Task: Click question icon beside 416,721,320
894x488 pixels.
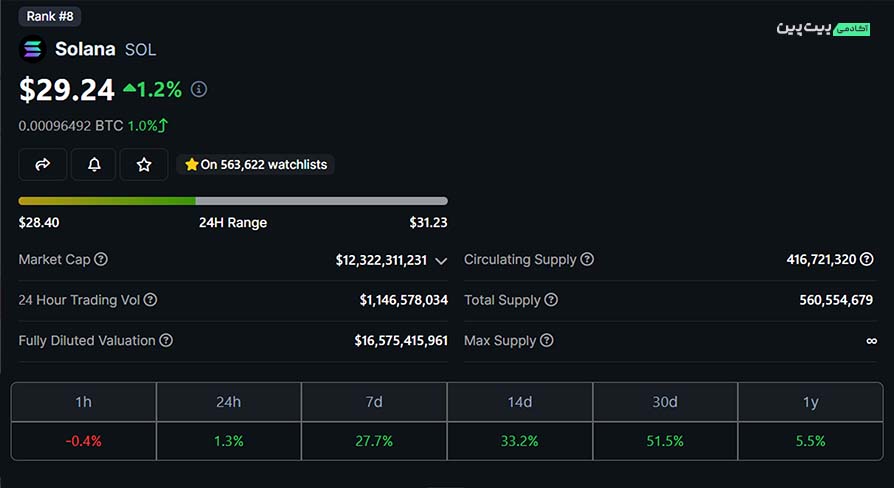Action: pyautogui.click(x=867, y=259)
